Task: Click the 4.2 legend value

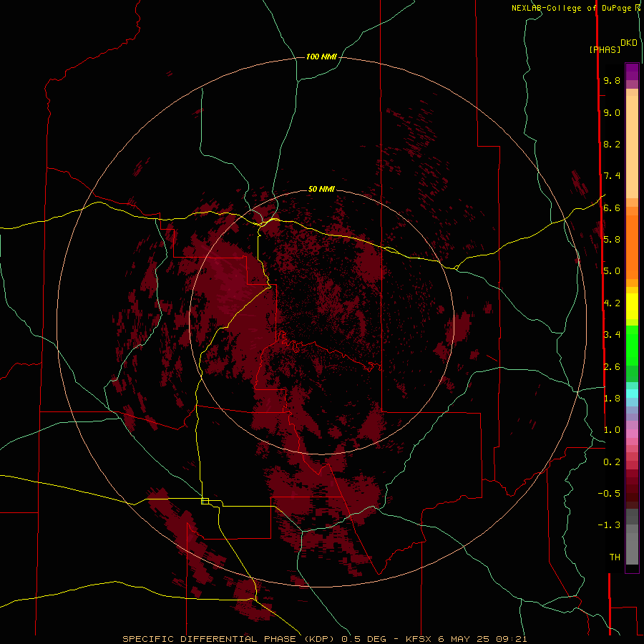Action: (x=612, y=303)
